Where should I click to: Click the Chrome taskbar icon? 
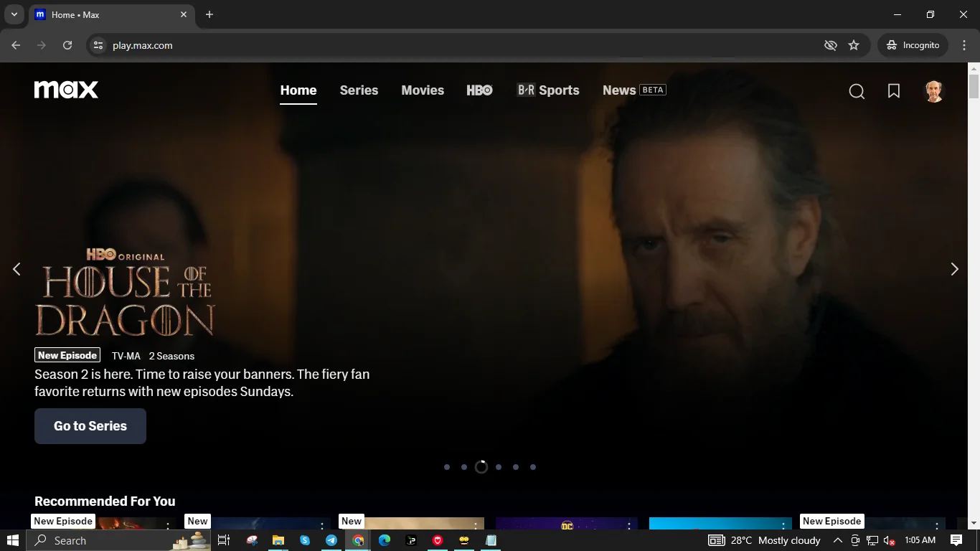[358, 540]
